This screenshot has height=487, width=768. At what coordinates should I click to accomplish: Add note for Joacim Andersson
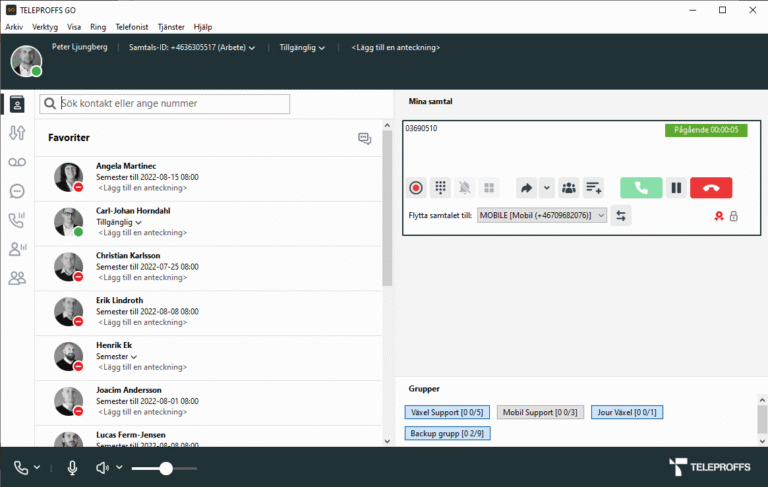143,412
